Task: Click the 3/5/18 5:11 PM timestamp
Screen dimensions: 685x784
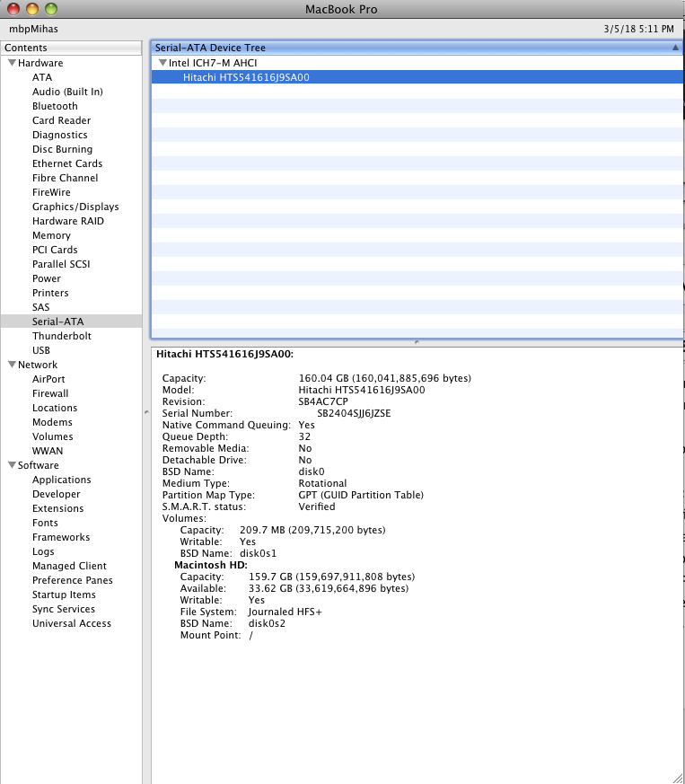Action: click(x=638, y=29)
